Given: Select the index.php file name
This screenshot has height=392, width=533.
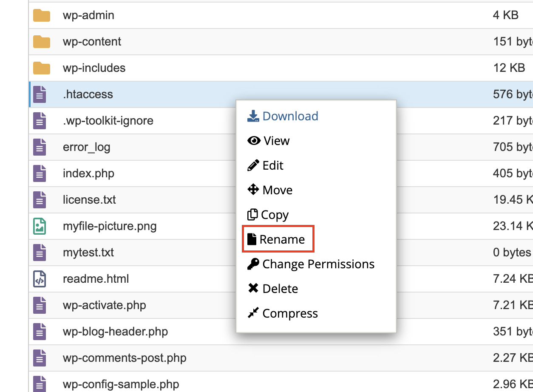Looking at the screenshot, I should coord(88,173).
